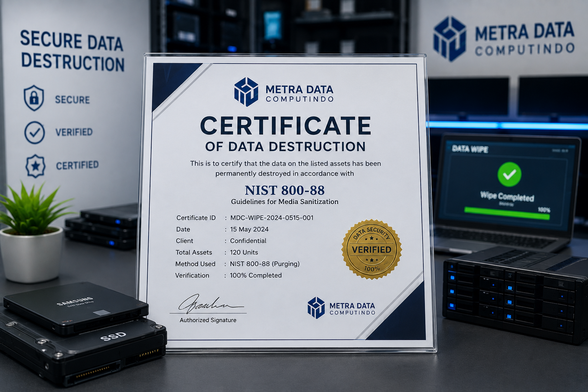Click the NIST 800-88 heading

point(284,190)
